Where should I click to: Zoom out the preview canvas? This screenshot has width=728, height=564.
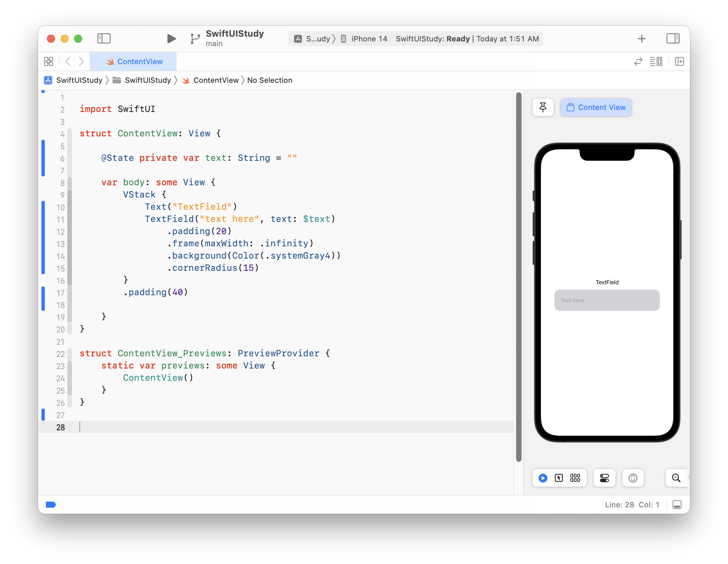pyautogui.click(x=676, y=478)
